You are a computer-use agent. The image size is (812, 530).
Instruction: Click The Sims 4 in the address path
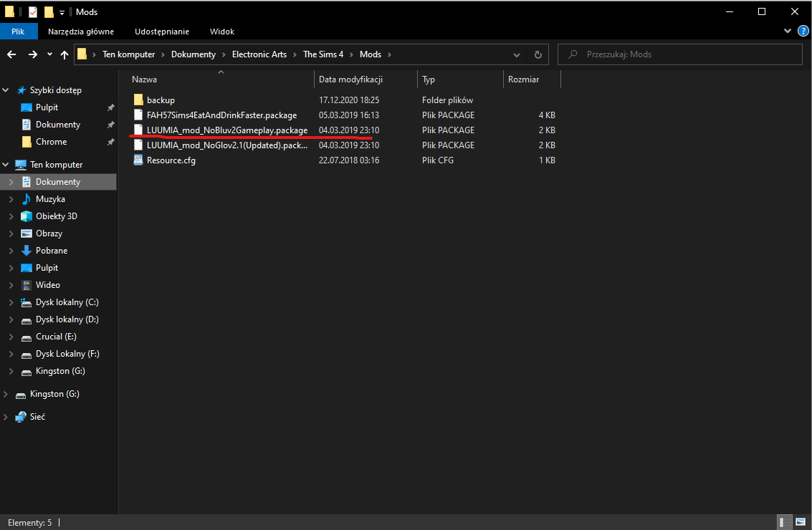323,54
